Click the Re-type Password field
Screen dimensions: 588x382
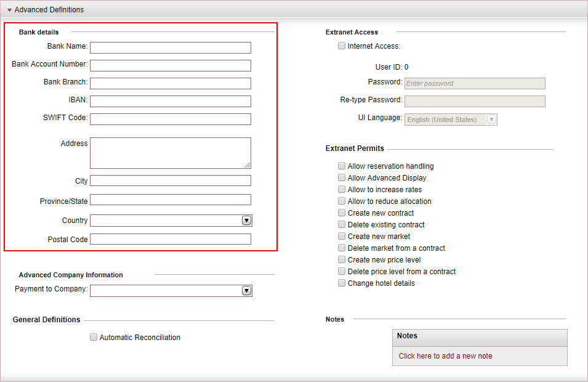pos(475,101)
